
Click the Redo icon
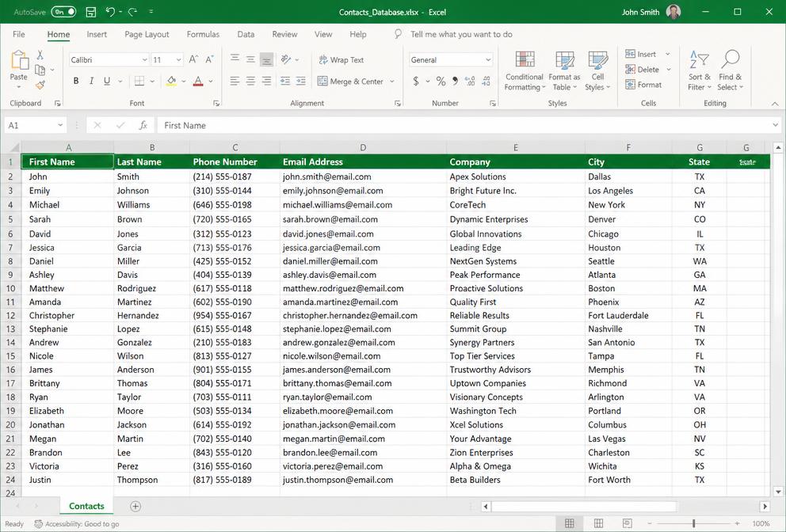(132, 12)
